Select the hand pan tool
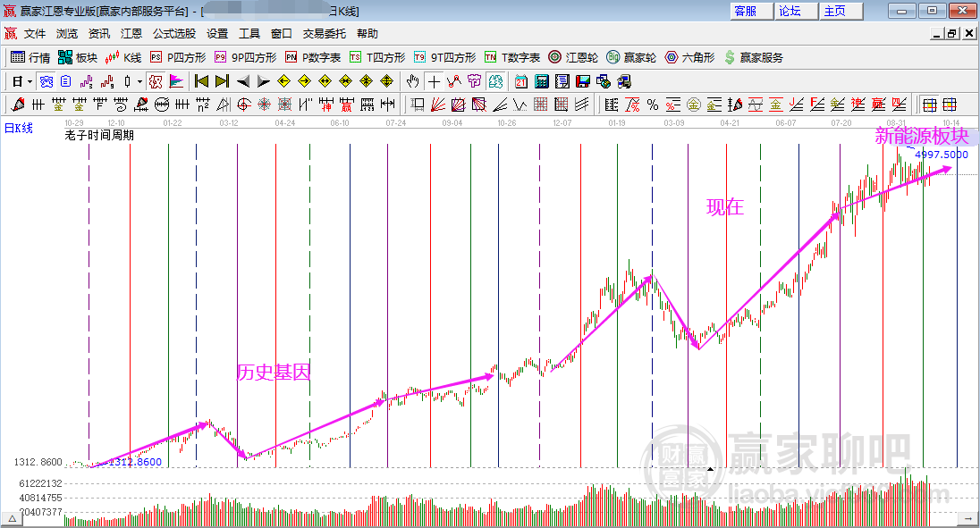The image size is (980, 528). click(x=412, y=81)
